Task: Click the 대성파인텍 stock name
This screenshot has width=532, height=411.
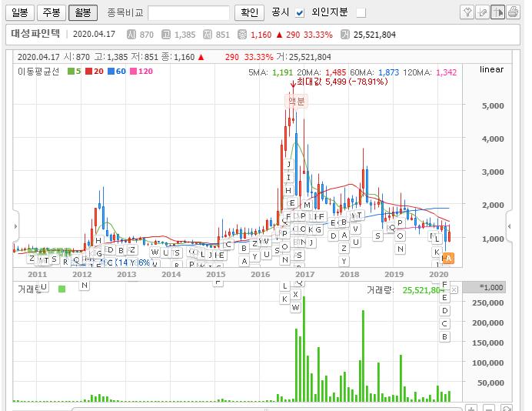Action: tap(35, 34)
